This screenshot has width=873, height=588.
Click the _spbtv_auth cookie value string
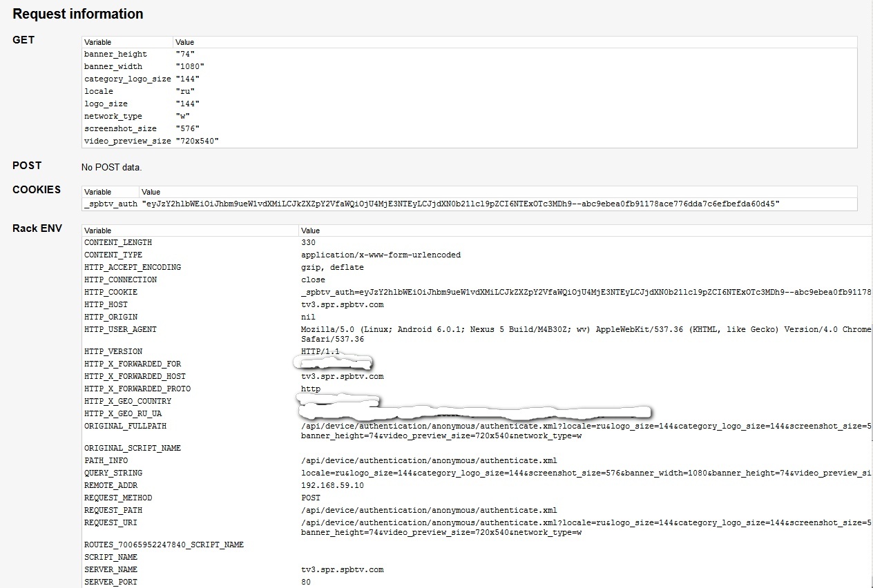click(461, 204)
